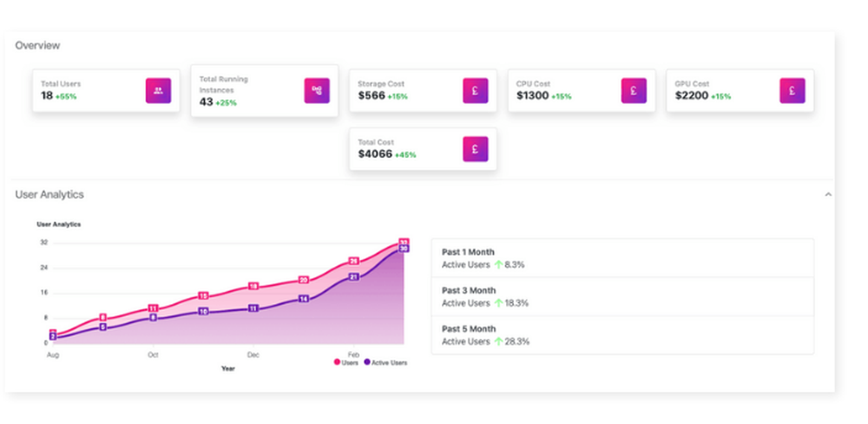Toggle the Users legend entry

tap(346, 362)
